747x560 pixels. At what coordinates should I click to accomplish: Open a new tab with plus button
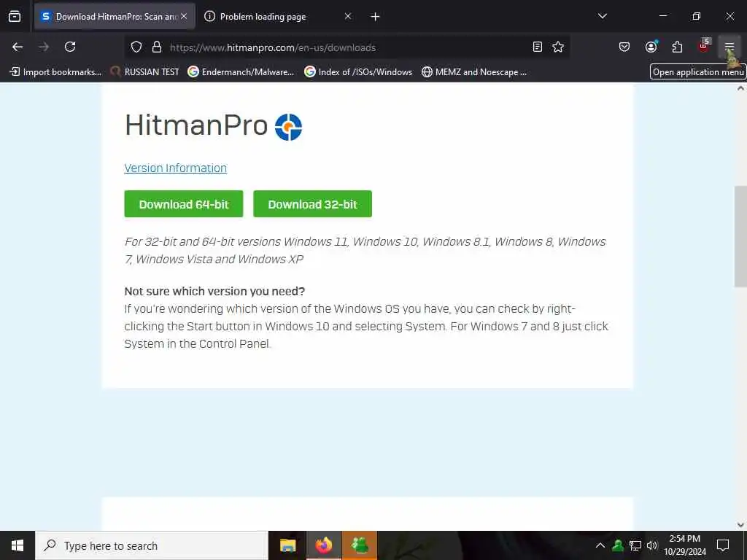tap(376, 17)
